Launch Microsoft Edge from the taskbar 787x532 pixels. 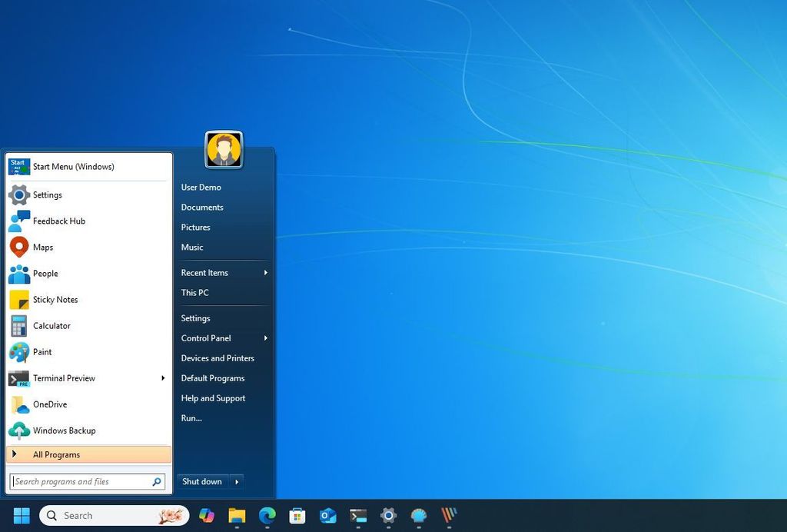coord(267,515)
